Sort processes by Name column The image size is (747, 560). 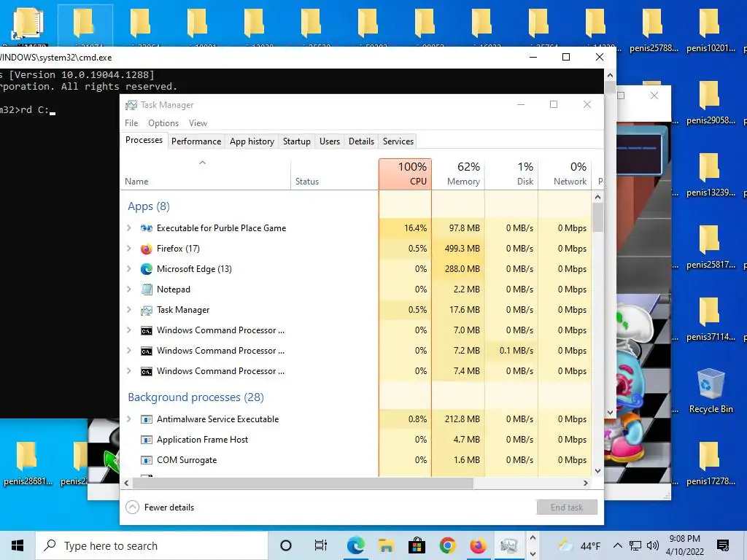pos(205,174)
